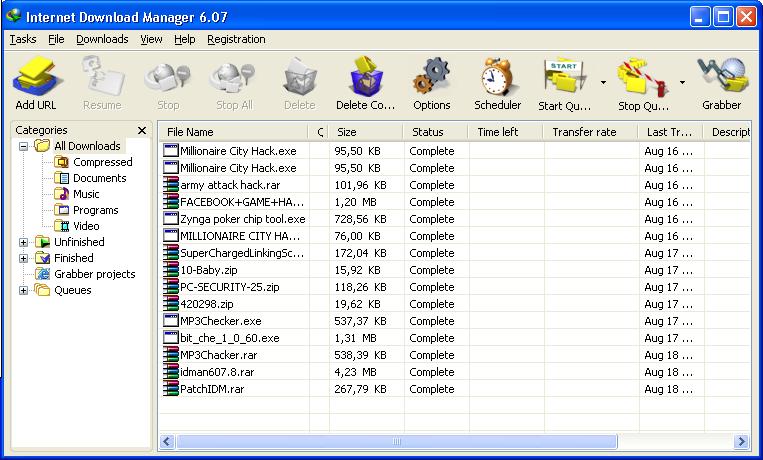
Task: Open the Grabber tool icon
Action: point(722,75)
